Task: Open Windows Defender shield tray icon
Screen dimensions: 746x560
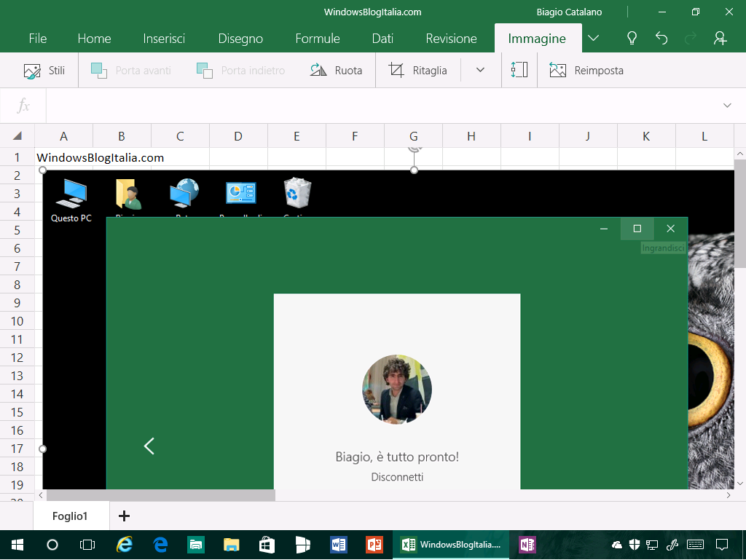Action: coord(635,545)
